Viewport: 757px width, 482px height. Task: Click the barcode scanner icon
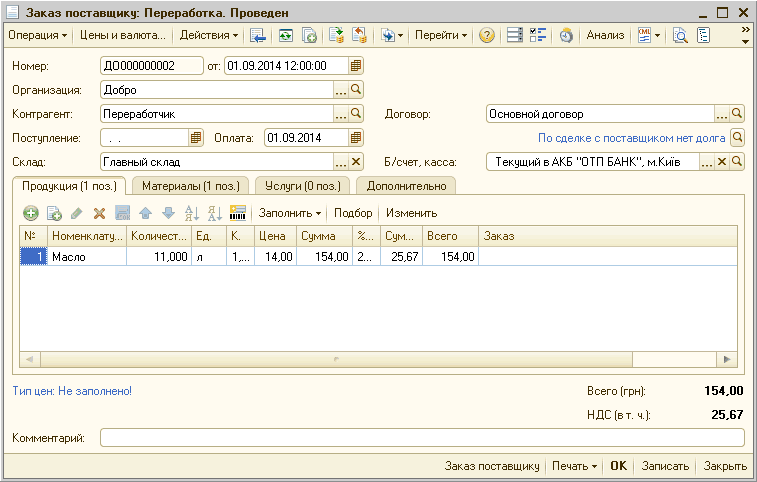click(x=238, y=213)
